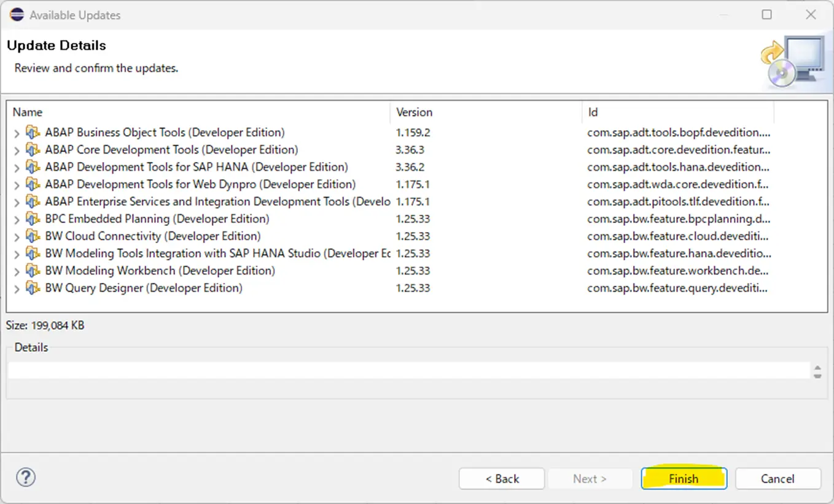Click the Size: 199,084 KB label
Screen dimensions: 834x504
click(x=45, y=325)
